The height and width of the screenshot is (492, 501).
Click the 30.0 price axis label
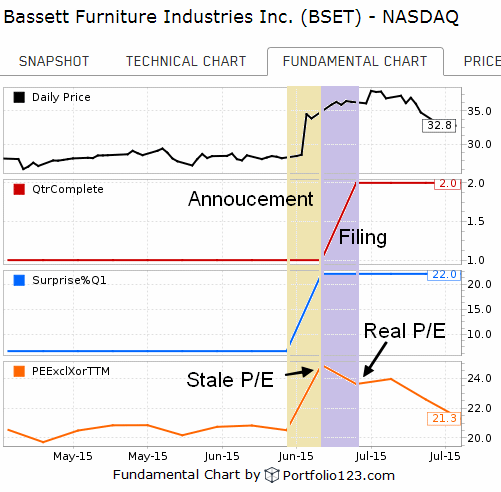479,145
